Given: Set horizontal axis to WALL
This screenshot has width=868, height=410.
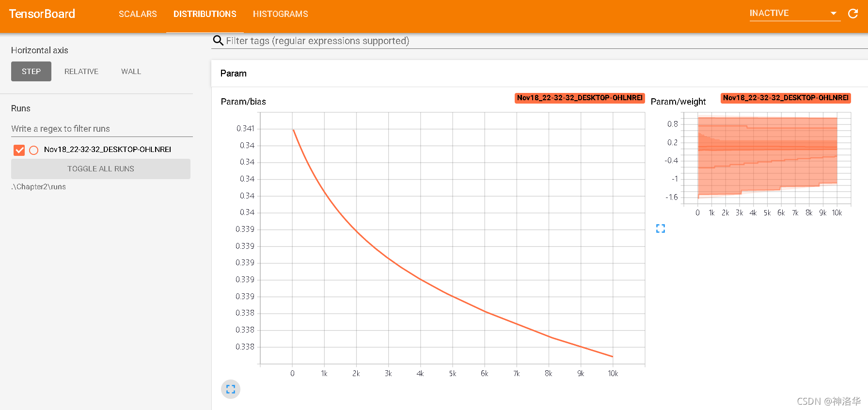Looking at the screenshot, I should tap(131, 72).
